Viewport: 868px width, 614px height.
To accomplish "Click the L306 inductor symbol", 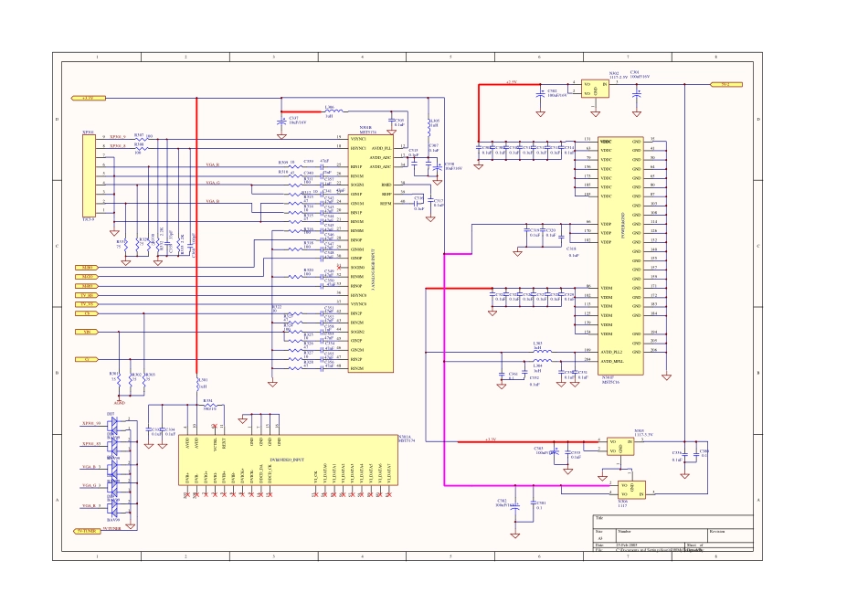I will 330,112.
